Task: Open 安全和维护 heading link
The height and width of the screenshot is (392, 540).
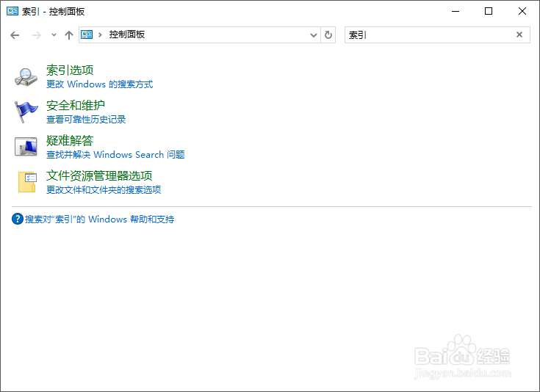Action: 76,105
